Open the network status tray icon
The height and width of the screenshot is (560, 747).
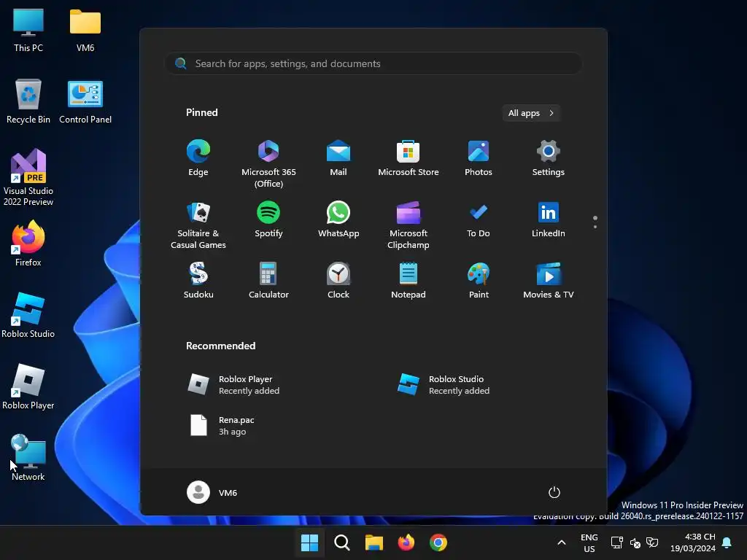point(617,542)
